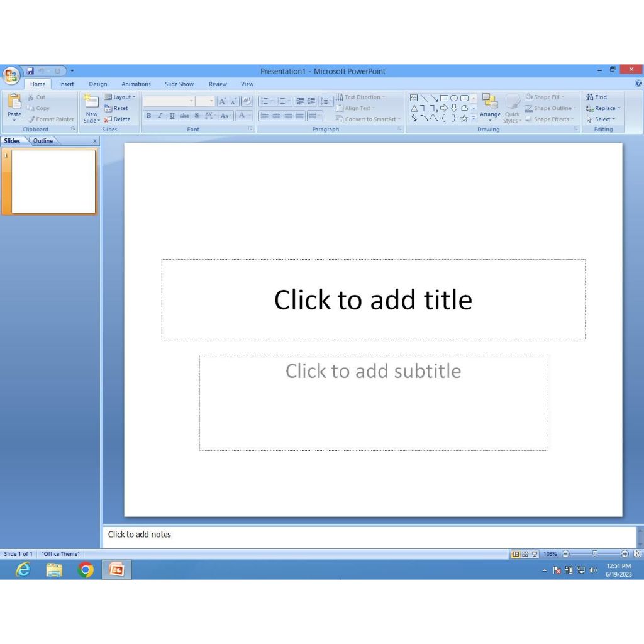Screen dimensions: 644x644
Task: Start Slide Show from status bar icon
Action: click(535, 553)
